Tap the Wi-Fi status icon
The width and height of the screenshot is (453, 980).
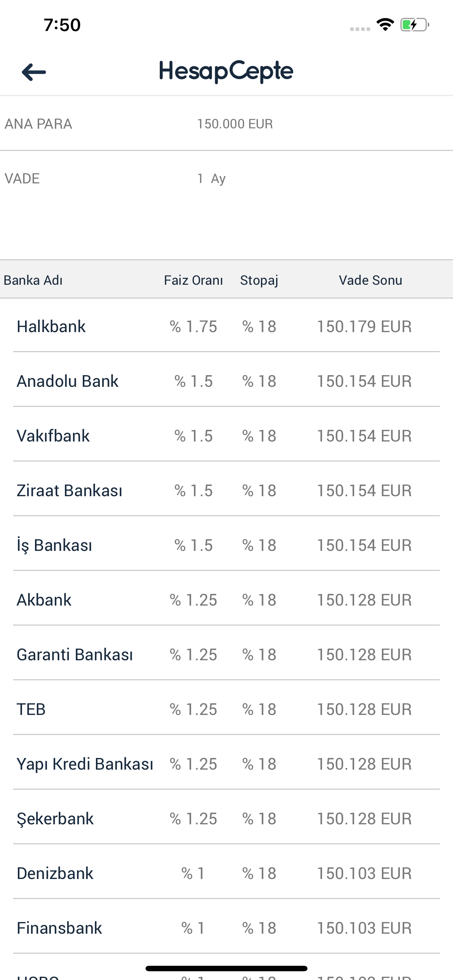385,25
